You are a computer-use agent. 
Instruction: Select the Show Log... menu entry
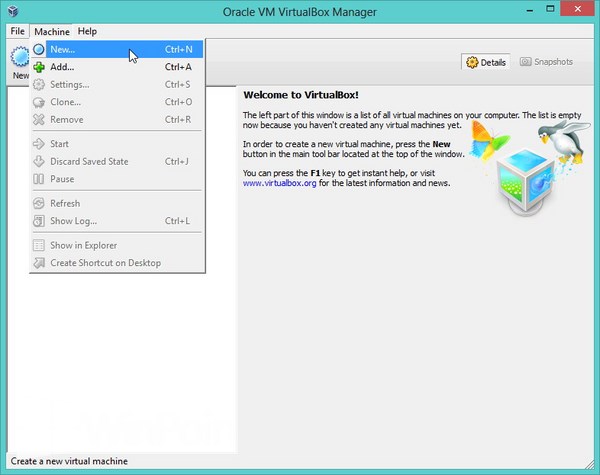click(117, 221)
